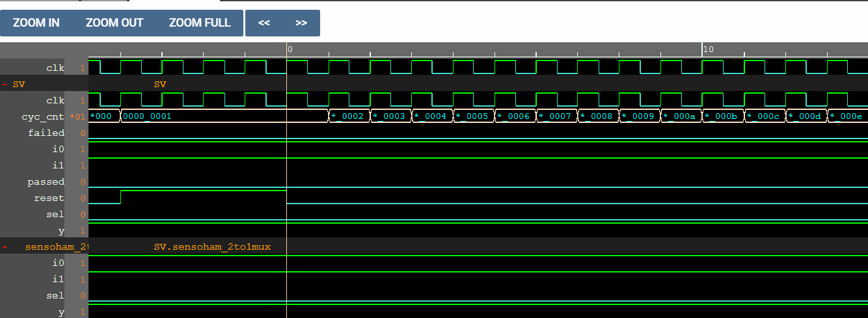This screenshot has height=318, width=868.
Task: Select the clk signal inside the SV group
Action: point(55,100)
